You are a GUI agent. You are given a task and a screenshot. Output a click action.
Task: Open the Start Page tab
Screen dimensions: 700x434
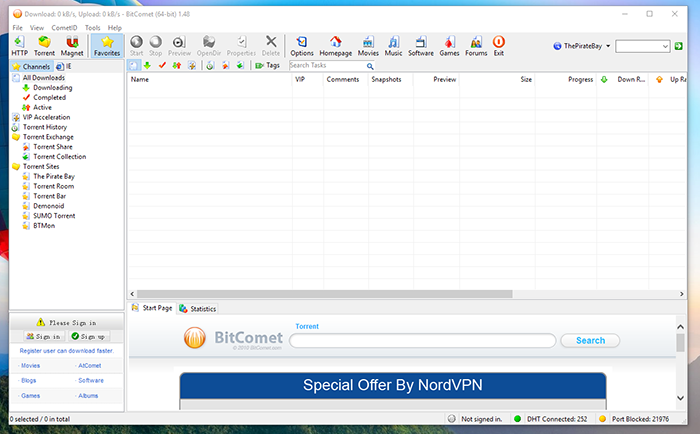click(x=152, y=308)
